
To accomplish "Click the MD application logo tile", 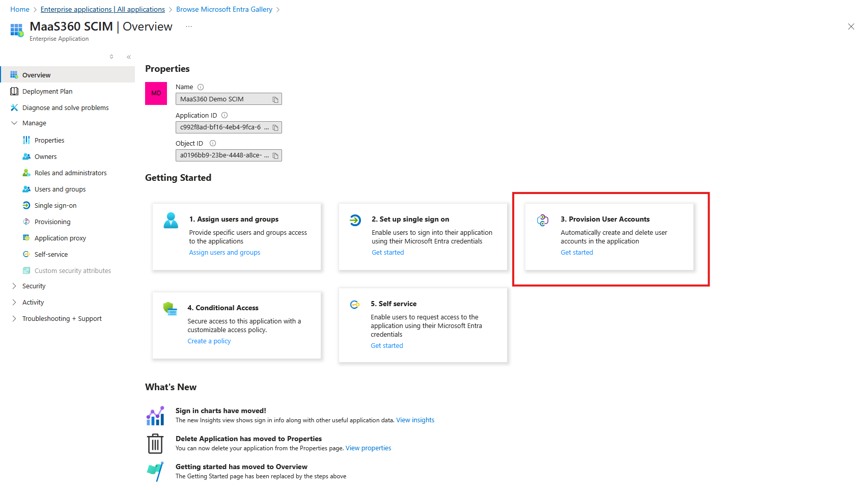I will pyautogui.click(x=156, y=94).
